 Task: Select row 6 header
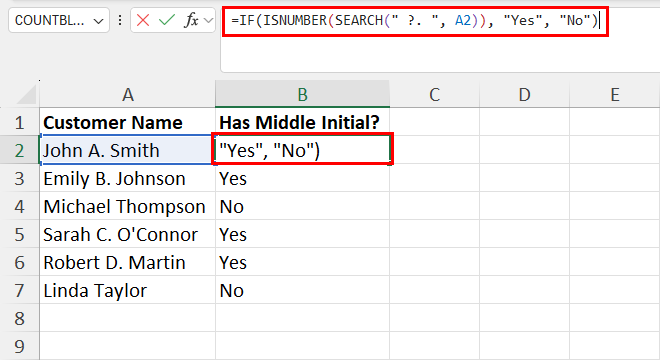click(19, 262)
